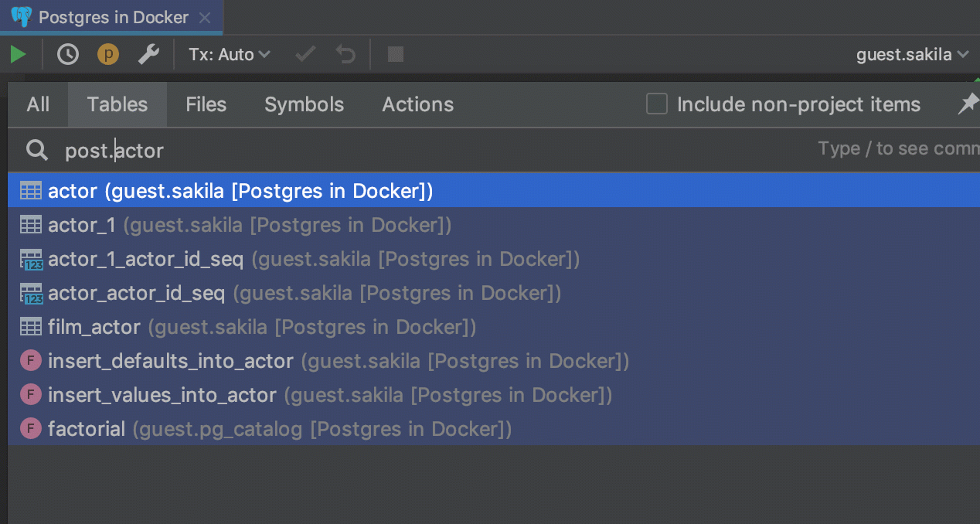Open settings wrench icon in toolbar
The image size is (980, 524).
click(148, 55)
